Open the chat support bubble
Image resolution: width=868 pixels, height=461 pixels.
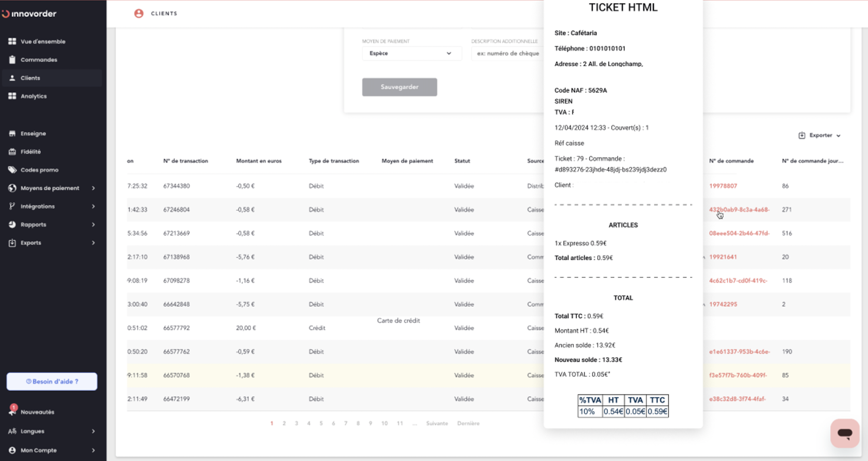click(844, 433)
